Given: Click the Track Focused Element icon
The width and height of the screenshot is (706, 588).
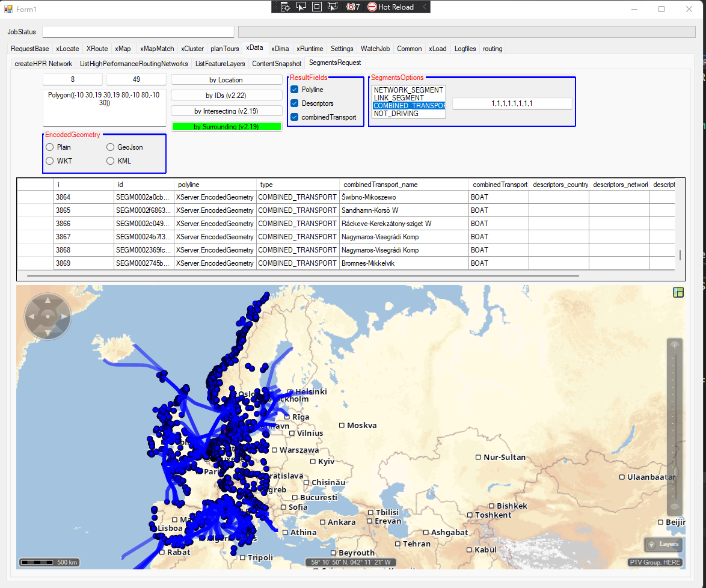Looking at the screenshot, I should point(333,7).
